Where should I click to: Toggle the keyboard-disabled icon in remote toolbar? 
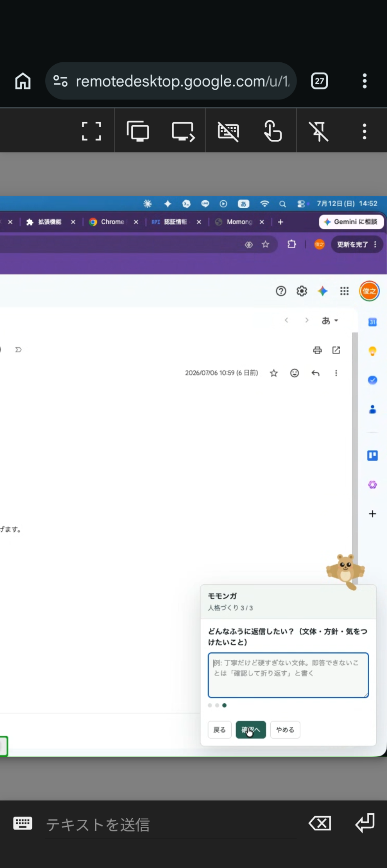(x=228, y=131)
